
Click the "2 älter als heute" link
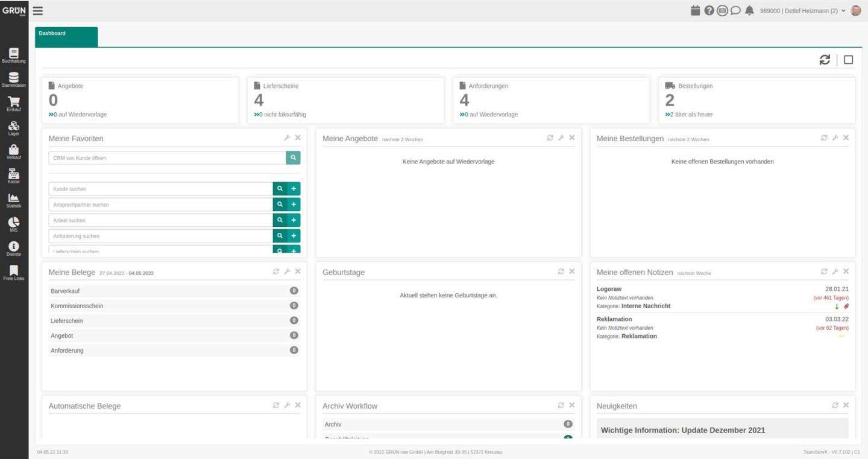point(689,115)
